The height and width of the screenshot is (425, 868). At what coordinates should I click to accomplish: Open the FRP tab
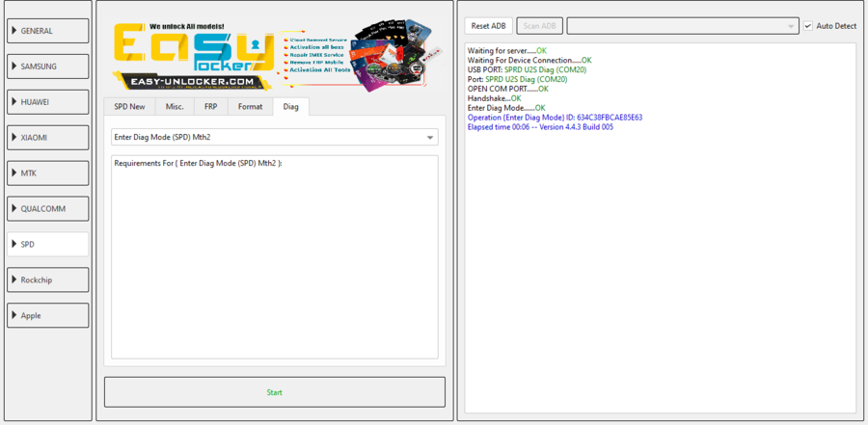(210, 107)
